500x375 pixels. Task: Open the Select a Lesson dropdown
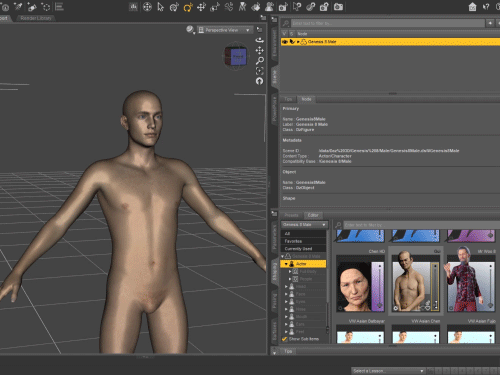[x=388, y=371]
